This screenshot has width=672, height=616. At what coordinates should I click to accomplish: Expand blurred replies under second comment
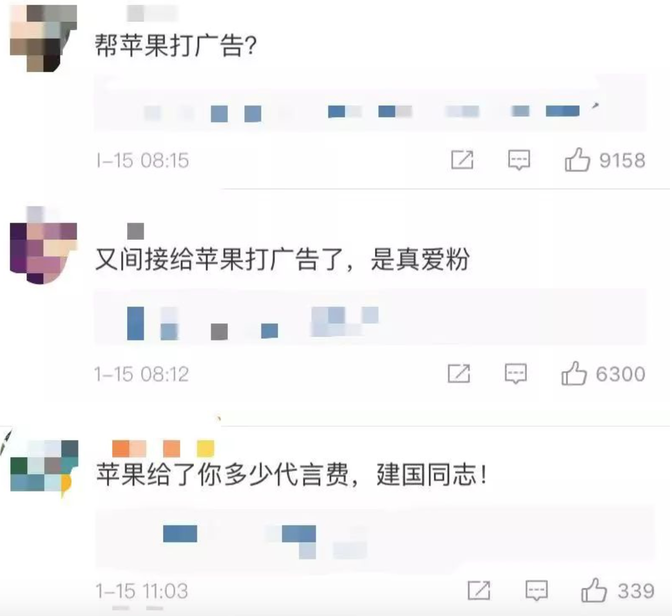[370, 317]
